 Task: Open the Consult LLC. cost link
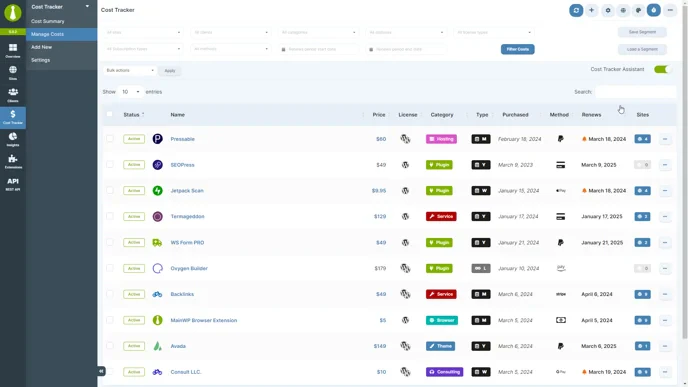coord(186,372)
